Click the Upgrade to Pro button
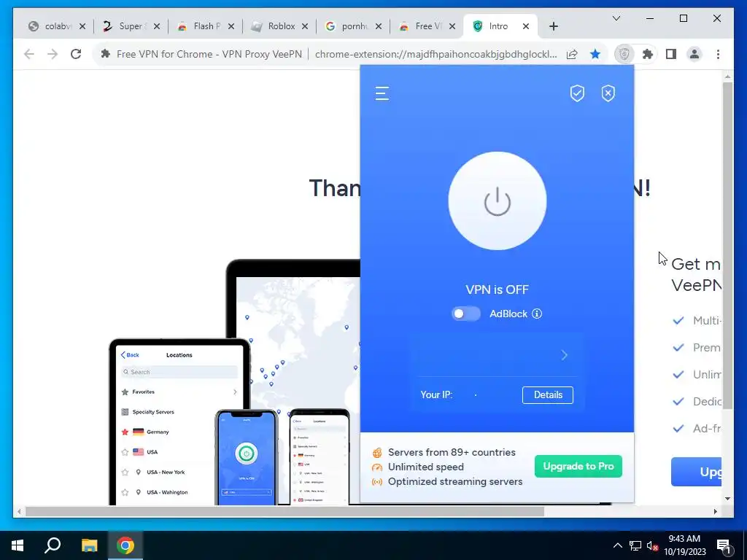This screenshot has width=747, height=560. 578,466
